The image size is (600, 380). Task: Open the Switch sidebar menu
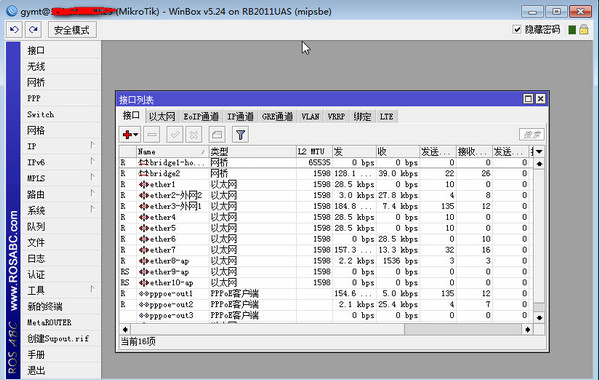[x=61, y=114]
